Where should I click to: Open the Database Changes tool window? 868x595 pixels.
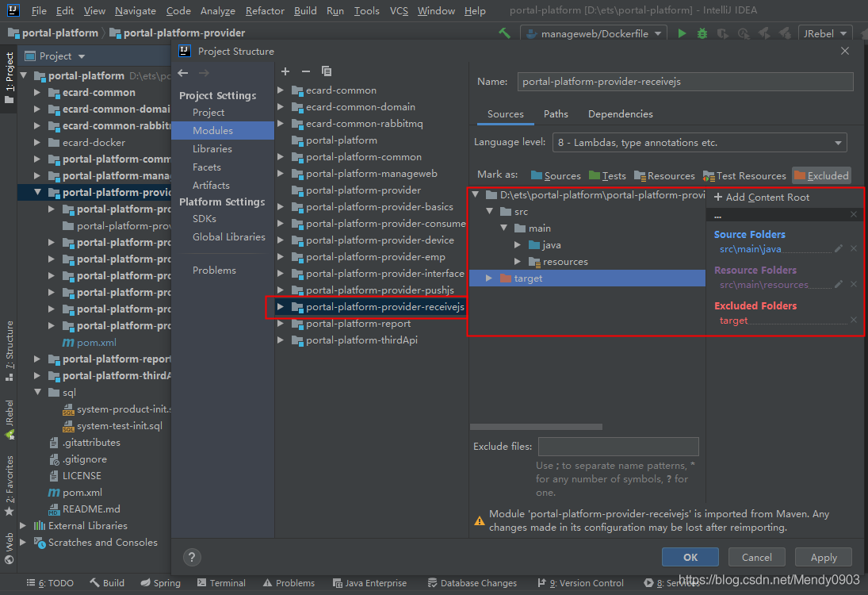pos(472,583)
